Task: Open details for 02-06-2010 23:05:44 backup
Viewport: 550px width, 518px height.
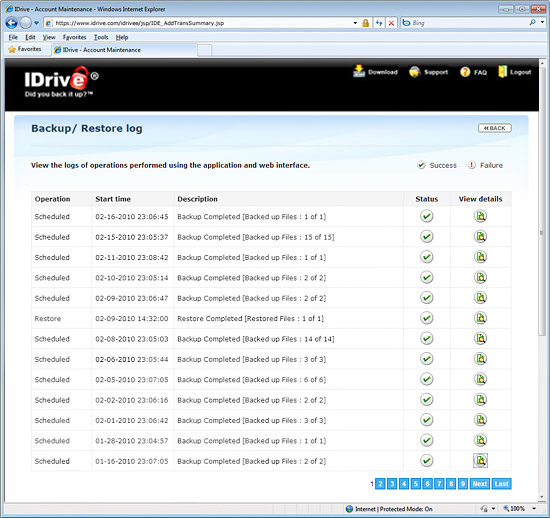Action: (480, 359)
